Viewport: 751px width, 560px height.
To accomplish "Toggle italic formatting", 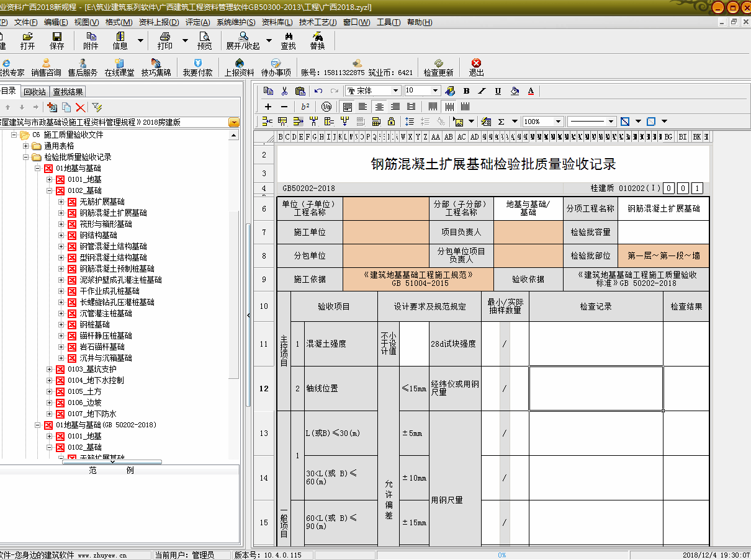I will pyautogui.click(x=482, y=91).
